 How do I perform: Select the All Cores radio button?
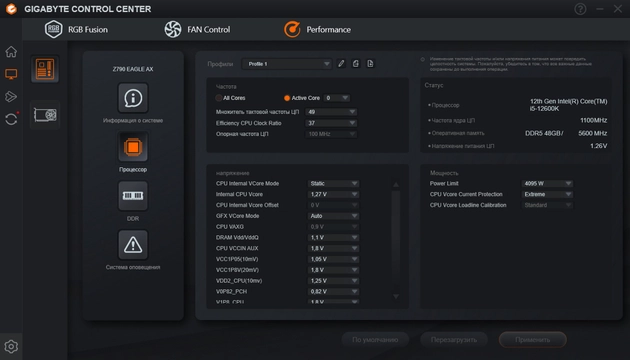[219, 98]
